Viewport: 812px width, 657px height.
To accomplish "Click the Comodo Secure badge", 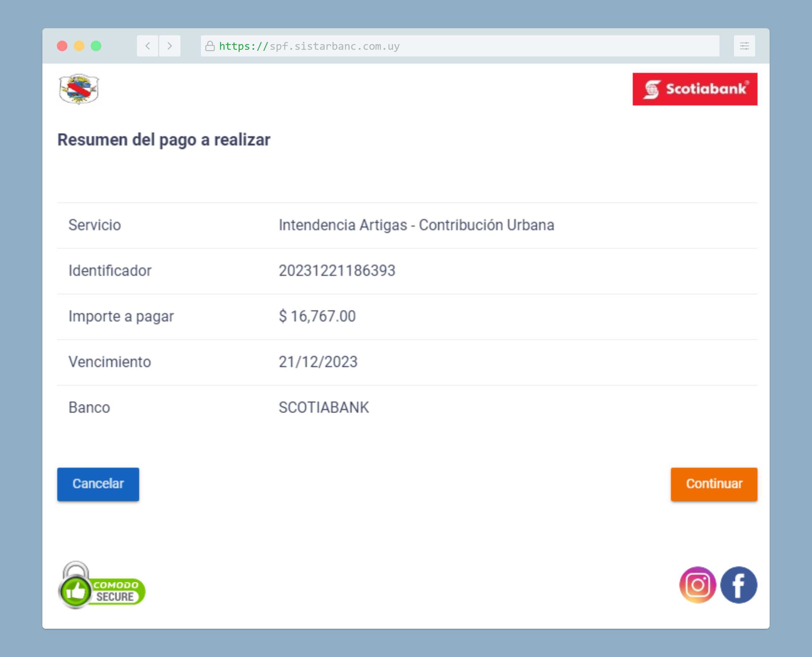I will [x=102, y=585].
